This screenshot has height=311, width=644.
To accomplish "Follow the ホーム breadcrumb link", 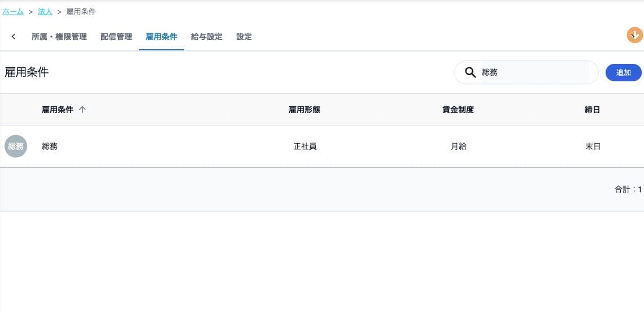I will (13, 11).
